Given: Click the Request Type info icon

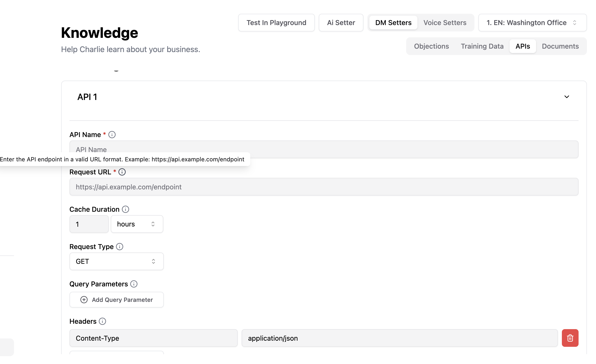Looking at the screenshot, I should click(120, 247).
